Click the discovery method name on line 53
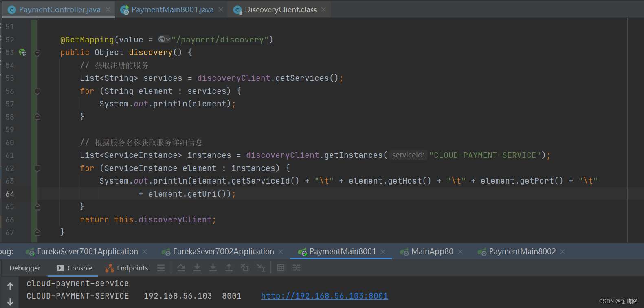Viewport: 644px width, 308px height. pos(151,52)
